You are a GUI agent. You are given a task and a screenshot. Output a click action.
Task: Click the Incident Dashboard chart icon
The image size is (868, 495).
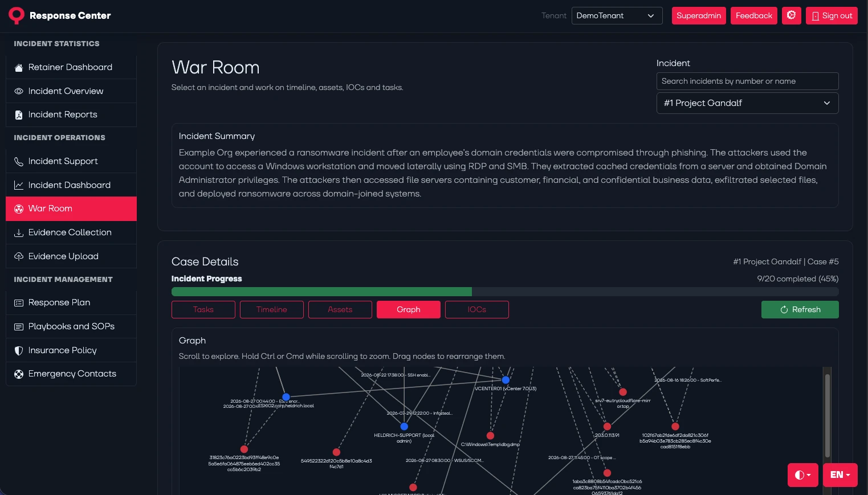pos(19,185)
